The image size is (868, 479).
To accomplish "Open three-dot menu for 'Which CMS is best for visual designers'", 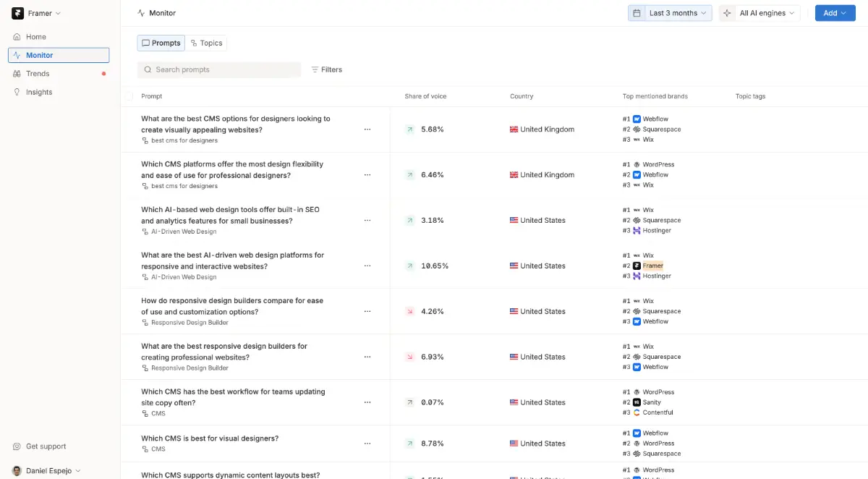I will tap(367, 444).
